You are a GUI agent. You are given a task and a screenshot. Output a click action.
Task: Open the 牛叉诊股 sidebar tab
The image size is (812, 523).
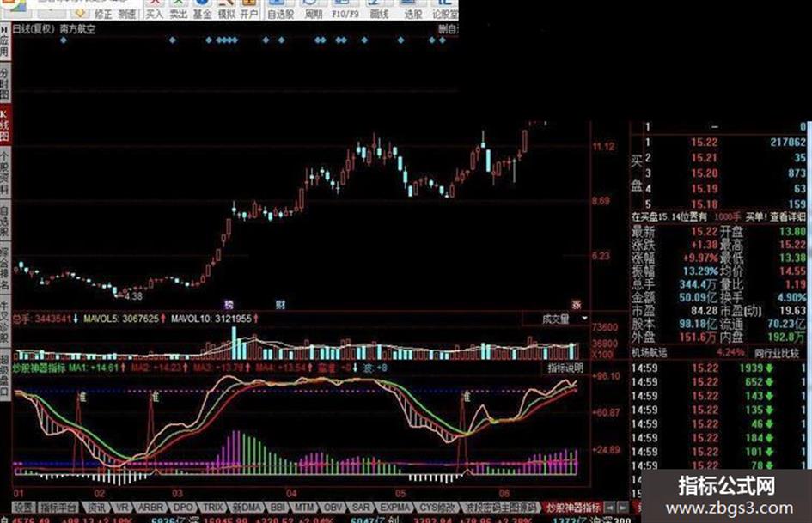point(4,323)
